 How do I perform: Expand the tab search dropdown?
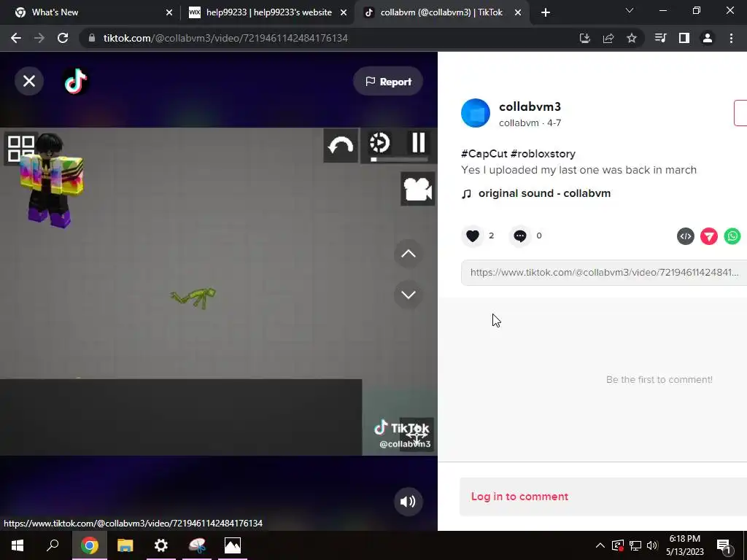coord(630,10)
